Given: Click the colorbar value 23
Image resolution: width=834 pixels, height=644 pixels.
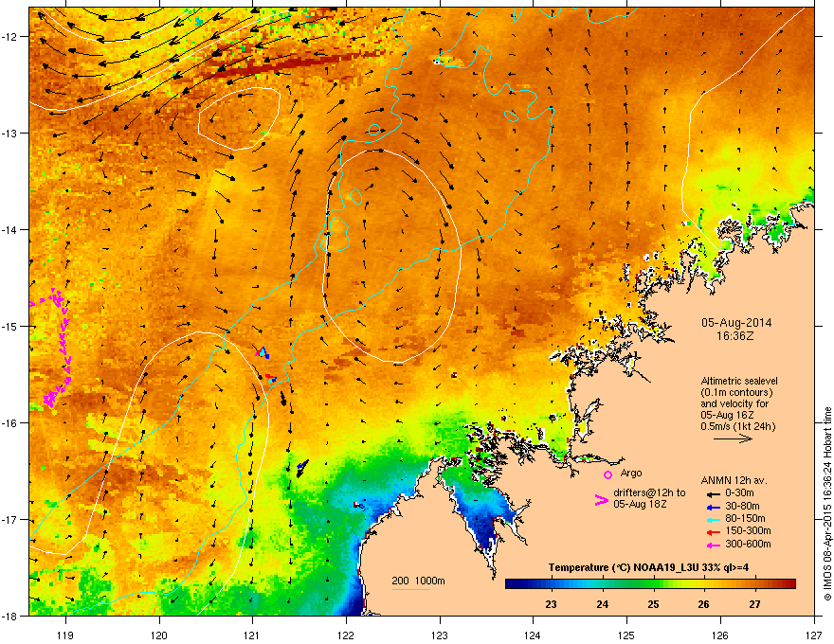Looking at the screenshot, I should [x=551, y=604].
